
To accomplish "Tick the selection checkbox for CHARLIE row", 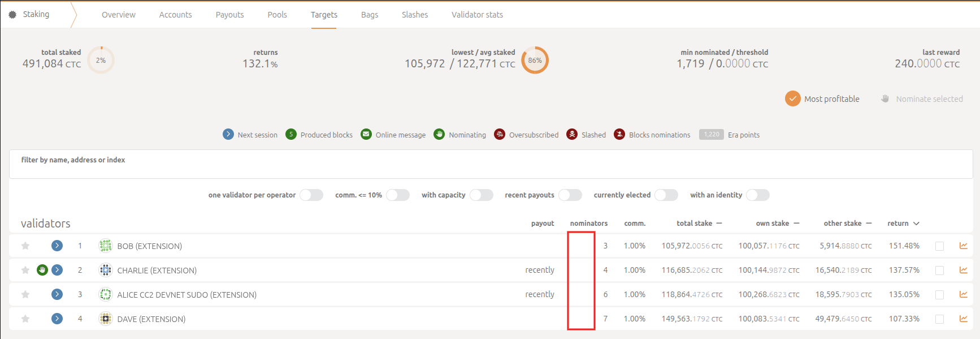I will [939, 271].
